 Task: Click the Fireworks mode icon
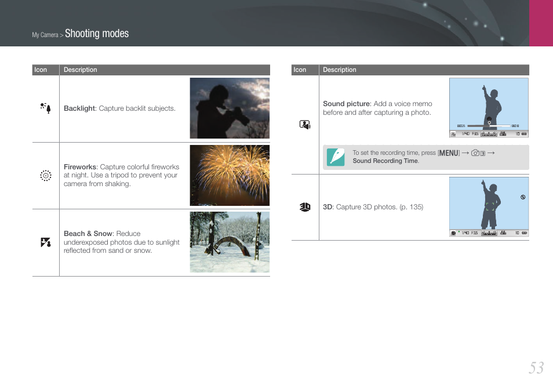click(x=45, y=175)
